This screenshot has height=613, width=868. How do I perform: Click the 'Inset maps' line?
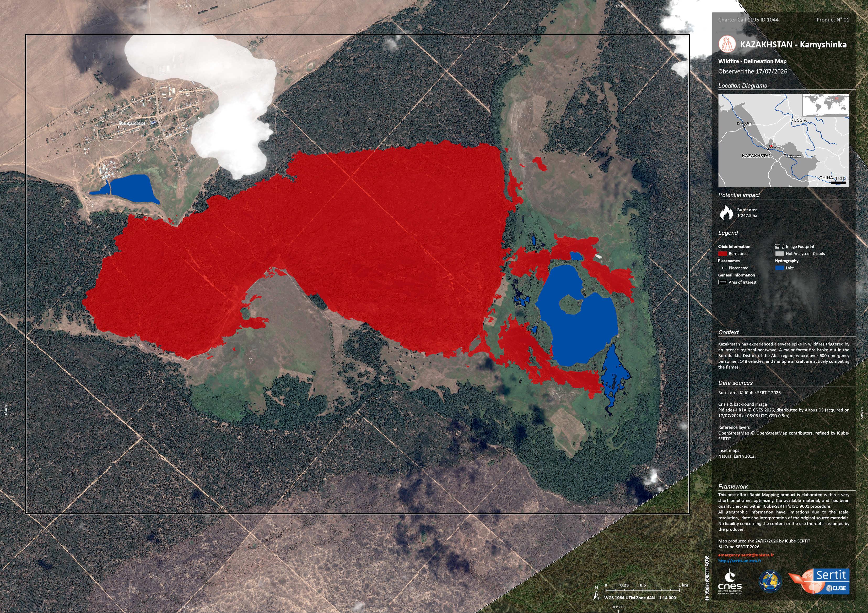pyautogui.click(x=729, y=451)
